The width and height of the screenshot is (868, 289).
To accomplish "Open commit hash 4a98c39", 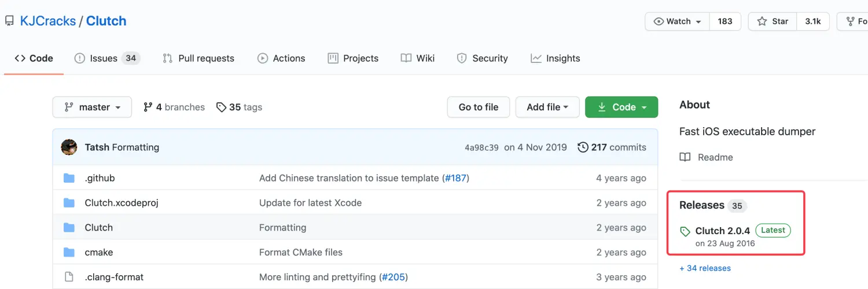I will tap(481, 147).
